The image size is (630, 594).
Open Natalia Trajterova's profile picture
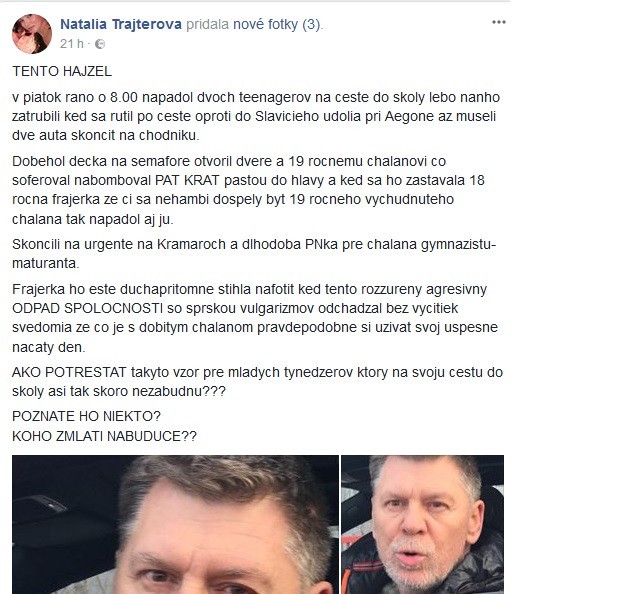32,34
